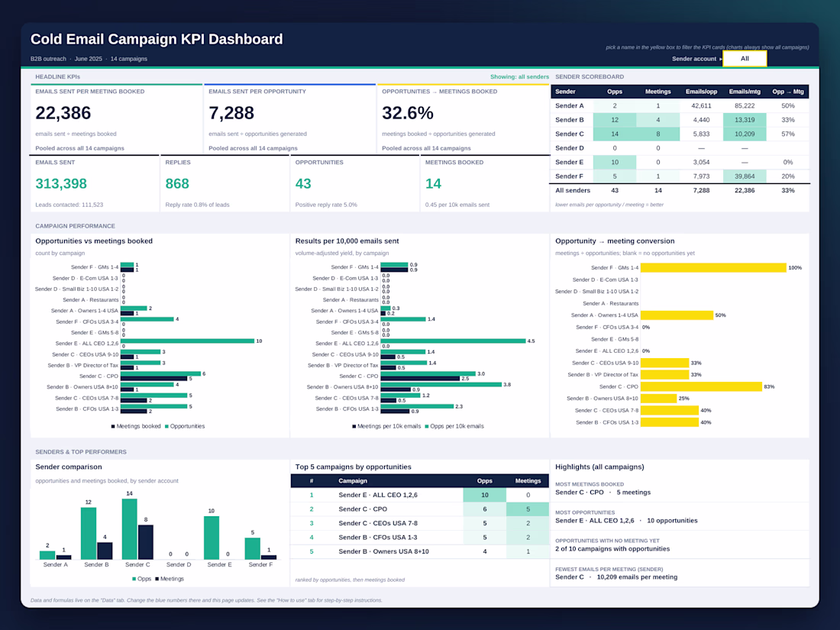Image resolution: width=840 pixels, height=630 pixels.
Task: Click the 868 replies figure
Action: (x=177, y=184)
